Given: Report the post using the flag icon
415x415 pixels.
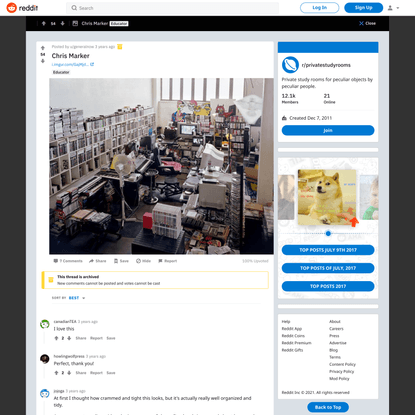Looking at the screenshot, I should (x=160, y=261).
